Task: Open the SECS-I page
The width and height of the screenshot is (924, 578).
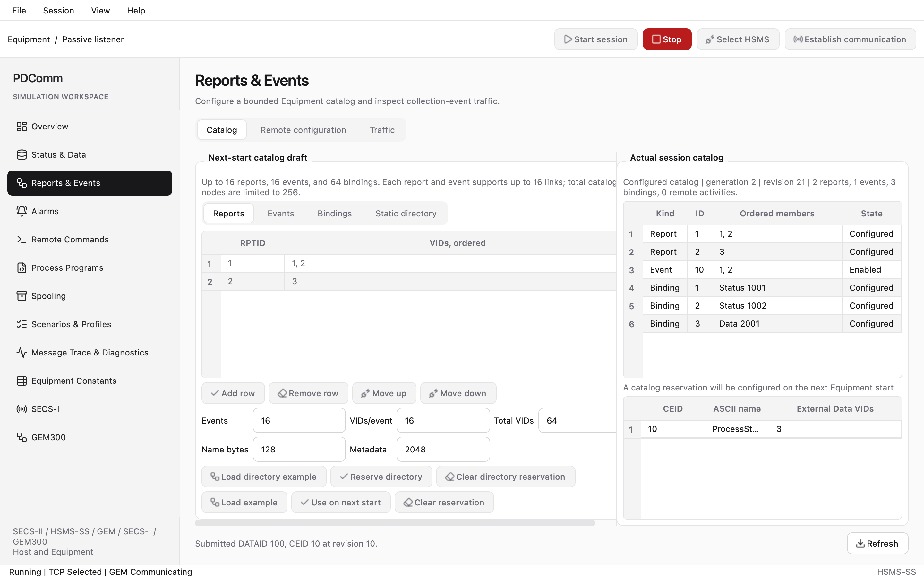Action: (90, 409)
